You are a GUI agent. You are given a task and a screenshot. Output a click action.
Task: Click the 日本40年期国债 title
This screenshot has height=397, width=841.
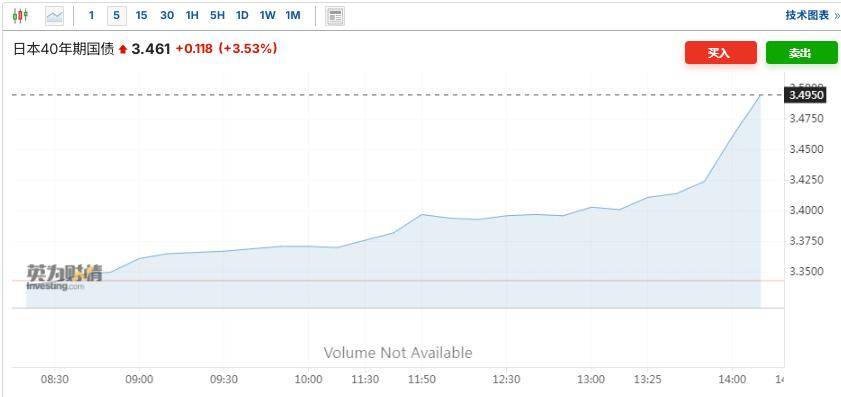(x=63, y=49)
